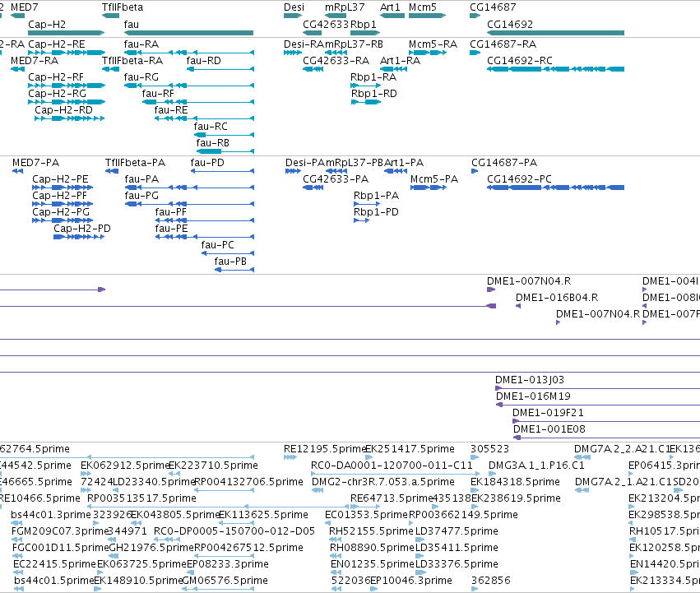Screen dimensions: 700x593
Task: Select the CG42633 gene label
Action: [x=326, y=25]
